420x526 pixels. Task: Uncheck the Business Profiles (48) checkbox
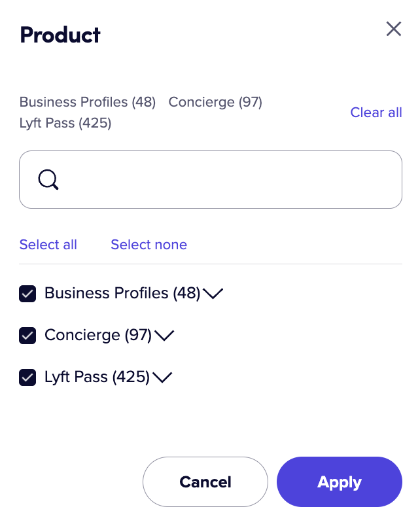pyautogui.click(x=27, y=294)
